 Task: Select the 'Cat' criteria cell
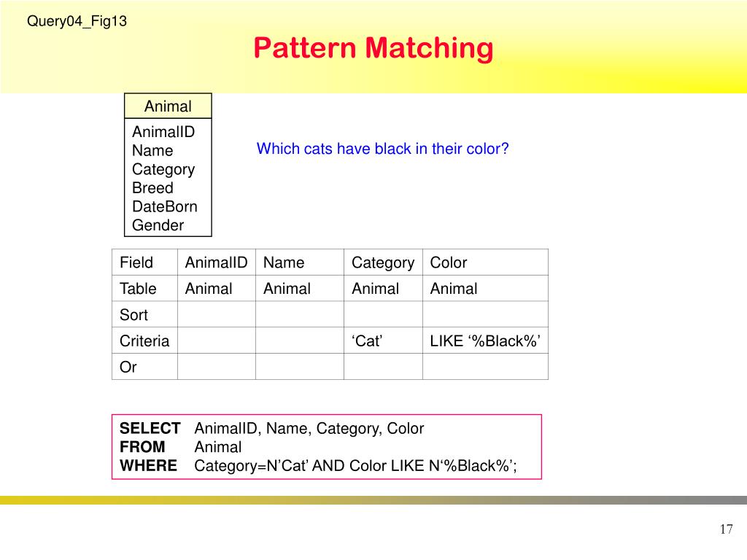pyautogui.click(x=383, y=341)
